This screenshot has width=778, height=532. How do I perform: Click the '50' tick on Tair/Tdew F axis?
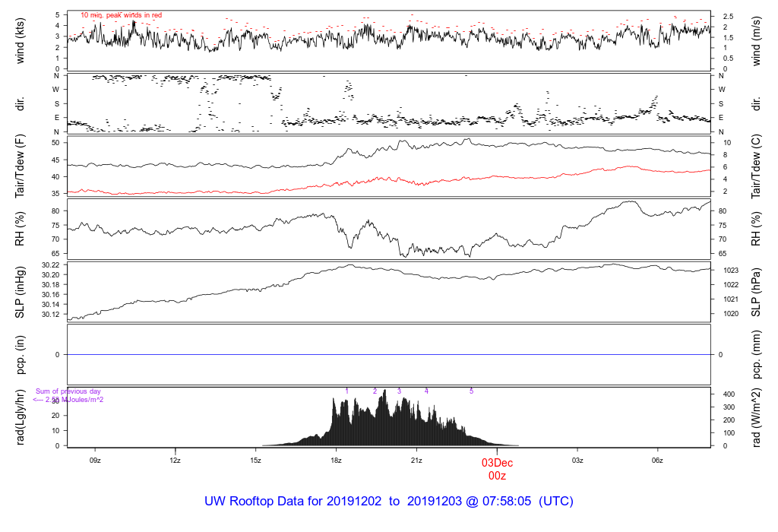coord(55,143)
